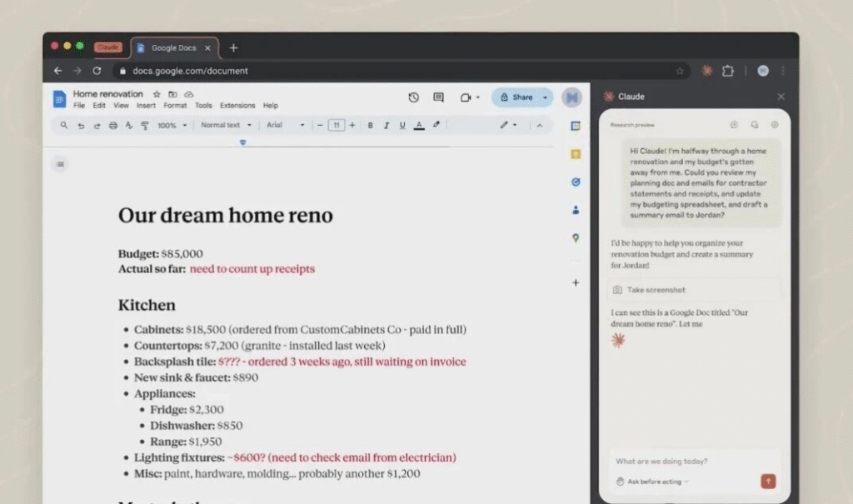Toggle underline formatting
The width and height of the screenshot is (853, 504).
(402, 126)
